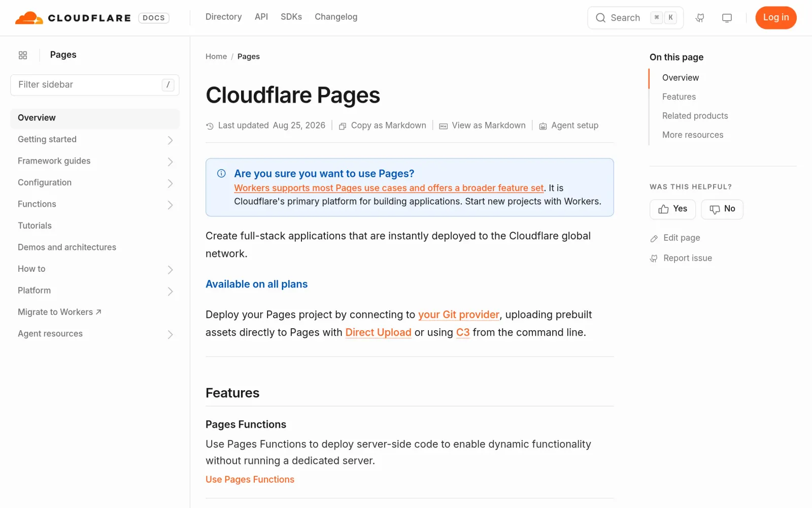Open the Direct Upload link
Screen dimensions: 812x508
[x=378, y=332]
